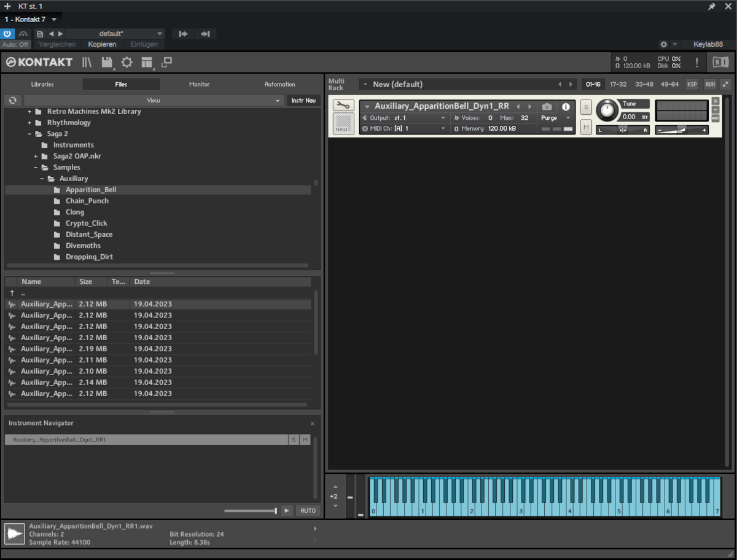Image resolution: width=737 pixels, height=560 pixels.
Task: Open the workspace layout menu icon
Action: [x=146, y=62]
